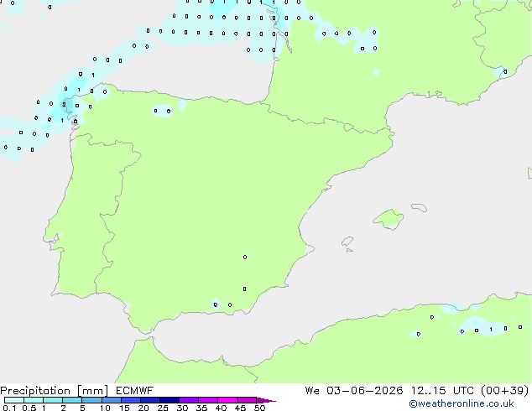This screenshot has width=532, height=411.
Task: Click the 1–2 mm legend color swatch
Action: click(x=53, y=400)
